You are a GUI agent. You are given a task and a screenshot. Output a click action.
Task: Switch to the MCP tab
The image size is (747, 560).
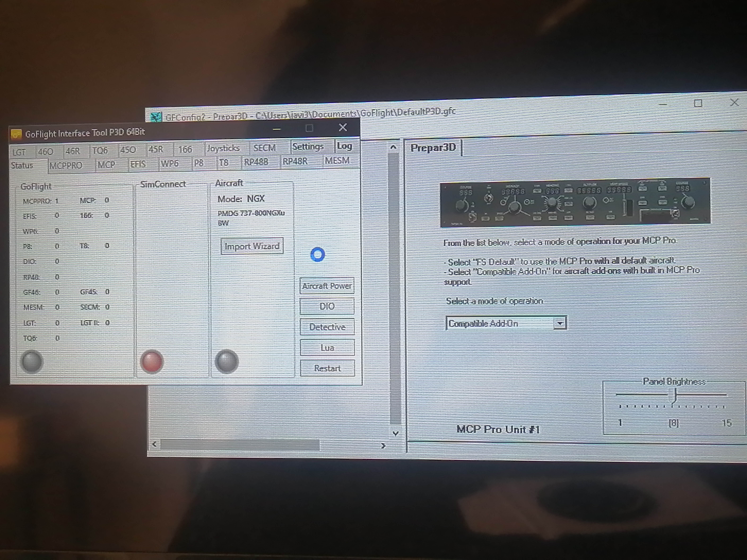pyautogui.click(x=106, y=165)
